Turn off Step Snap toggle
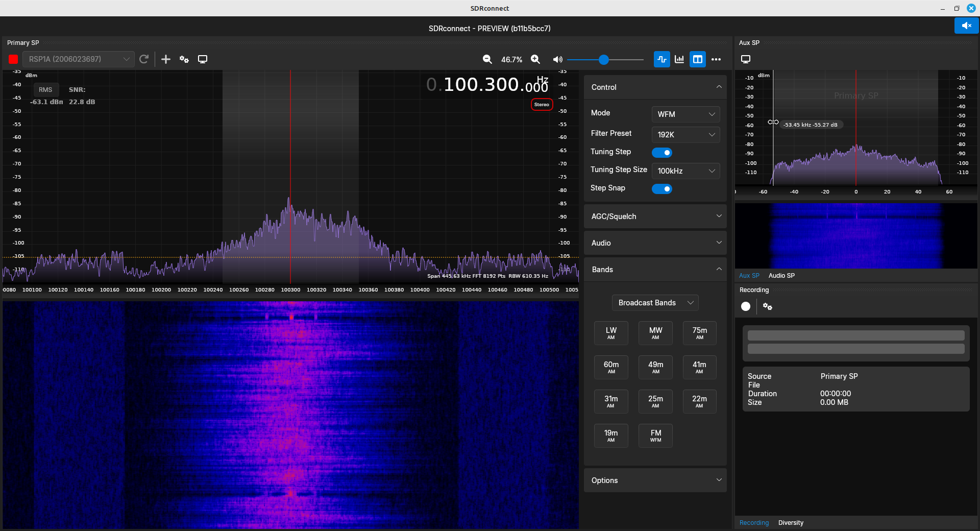 (662, 189)
